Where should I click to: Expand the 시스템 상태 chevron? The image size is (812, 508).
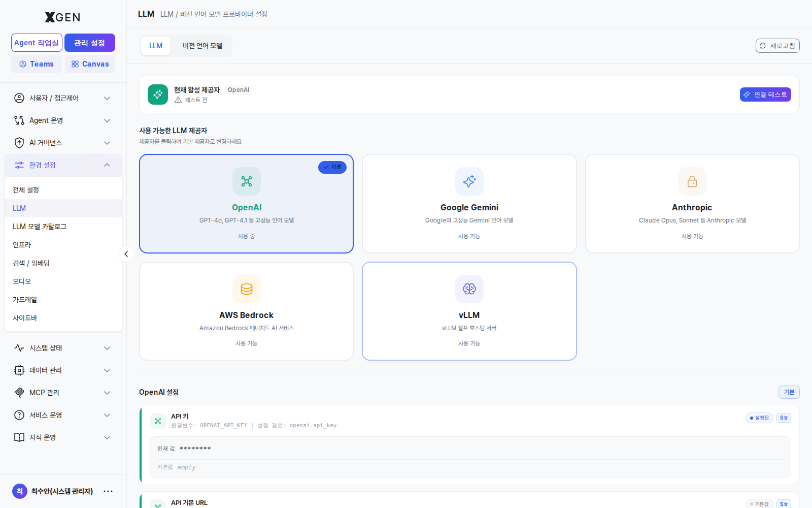pos(107,348)
